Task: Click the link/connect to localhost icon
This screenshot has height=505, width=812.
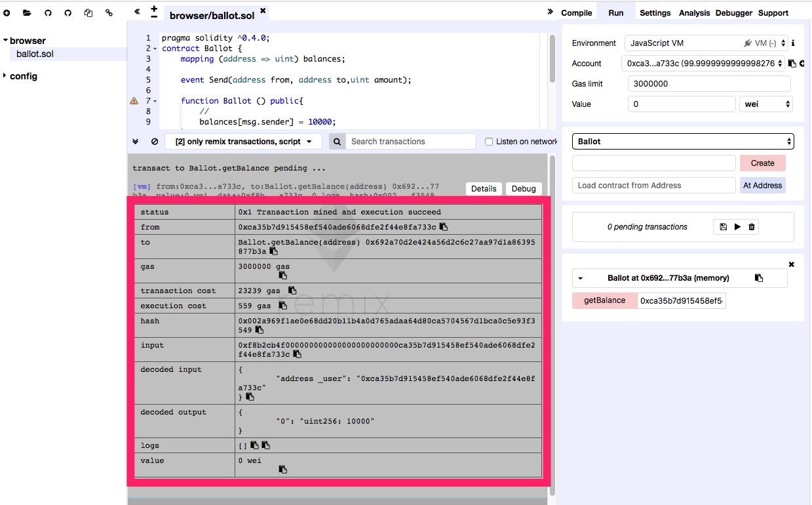Action: tap(109, 12)
